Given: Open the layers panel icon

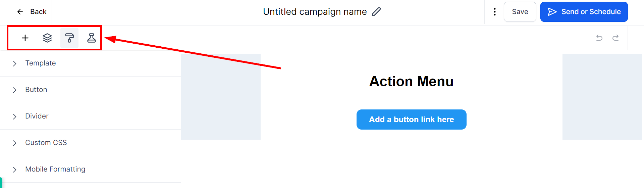Looking at the screenshot, I should 47,38.
